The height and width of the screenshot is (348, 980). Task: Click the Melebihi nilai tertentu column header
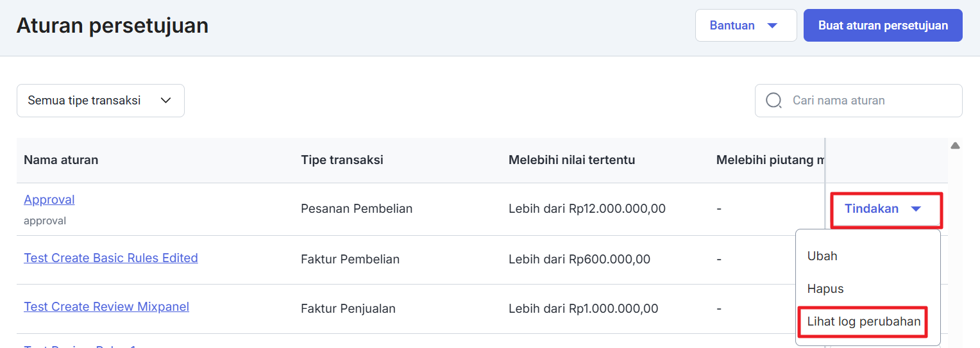pyautogui.click(x=571, y=160)
